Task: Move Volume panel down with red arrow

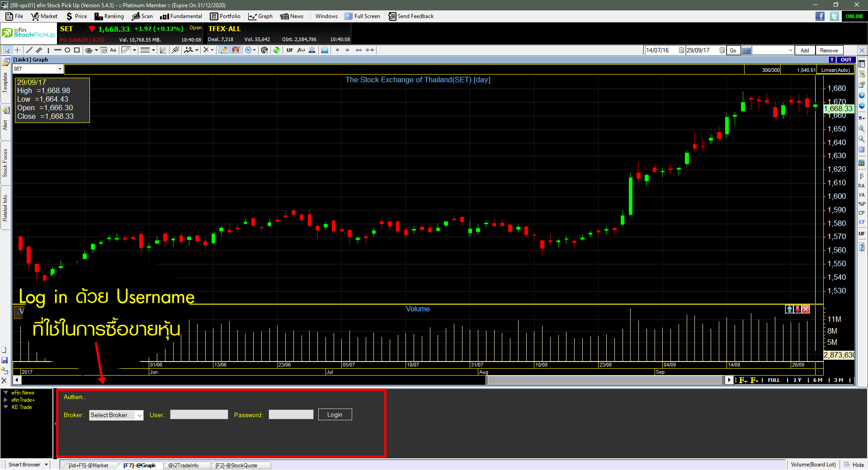Action: click(797, 309)
